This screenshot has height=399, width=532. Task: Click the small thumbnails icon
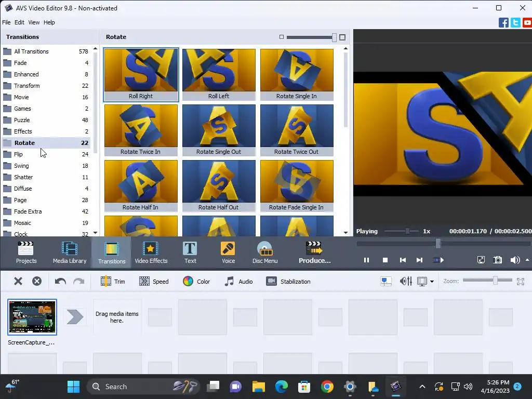281,37
